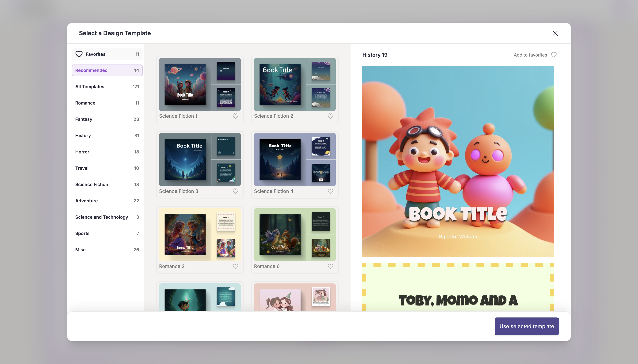638x364 pixels.
Task: Add History 19 to favorites heart
Action: pos(553,55)
